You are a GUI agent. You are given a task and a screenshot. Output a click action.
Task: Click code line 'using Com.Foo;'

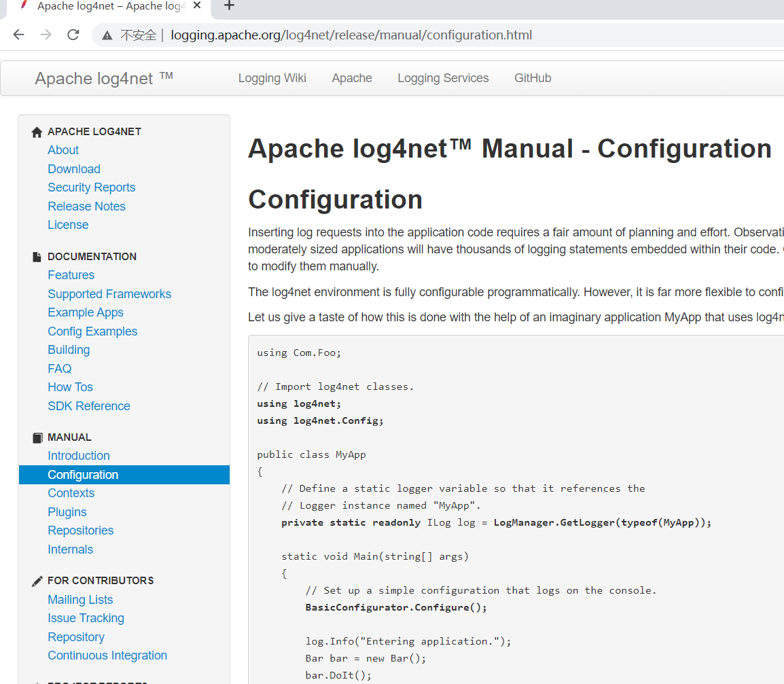tap(299, 353)
